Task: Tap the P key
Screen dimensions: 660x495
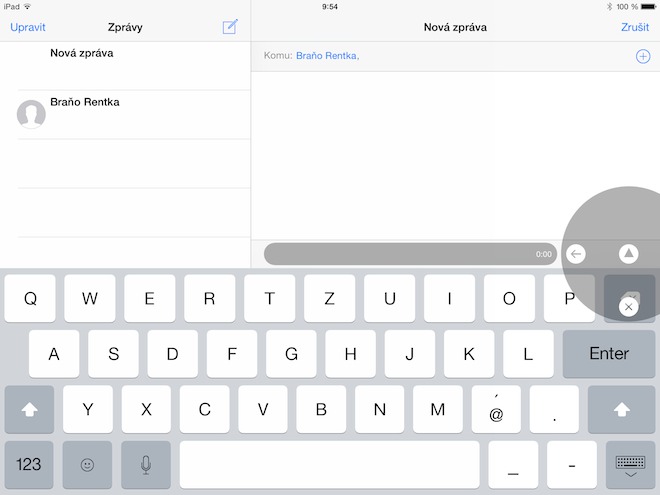Action: [x=569, y=298]
